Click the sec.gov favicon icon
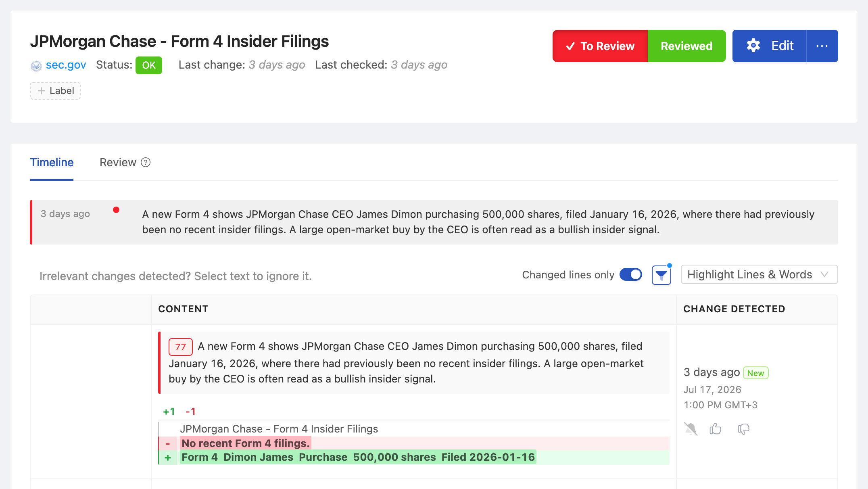868x489 pixels. (36, 65)
